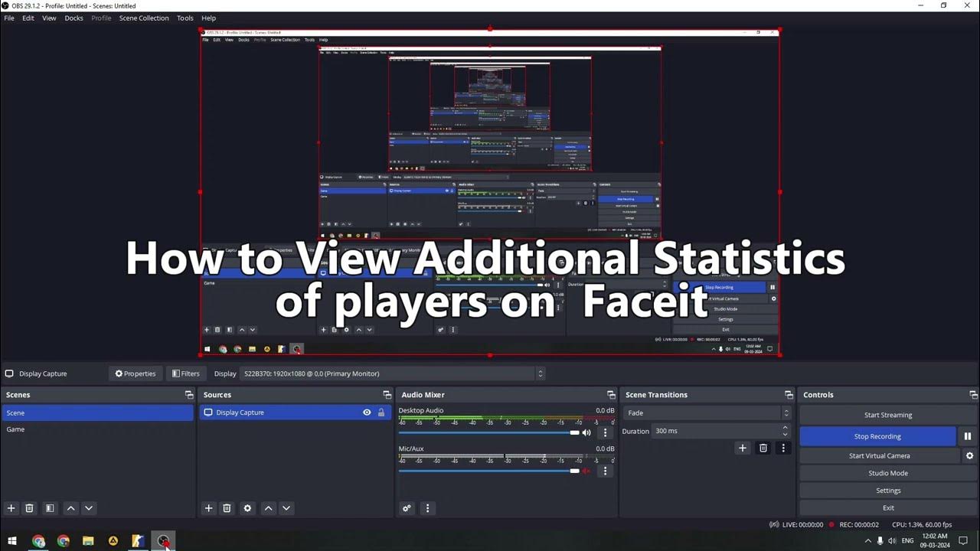Undock the Controls panel
The width and height of the screenshot is (980, 551).
click(x=974, y=395)
